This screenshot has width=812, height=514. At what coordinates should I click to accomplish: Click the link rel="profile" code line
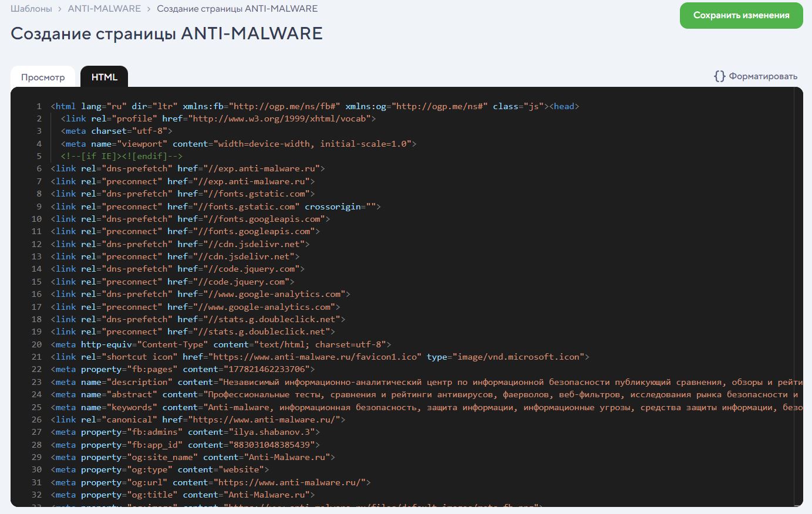(218, 119)
